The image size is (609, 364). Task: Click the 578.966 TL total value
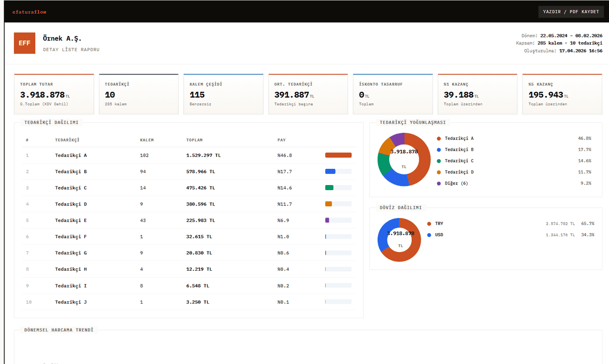pyautogui.click(x=200, y=172)
